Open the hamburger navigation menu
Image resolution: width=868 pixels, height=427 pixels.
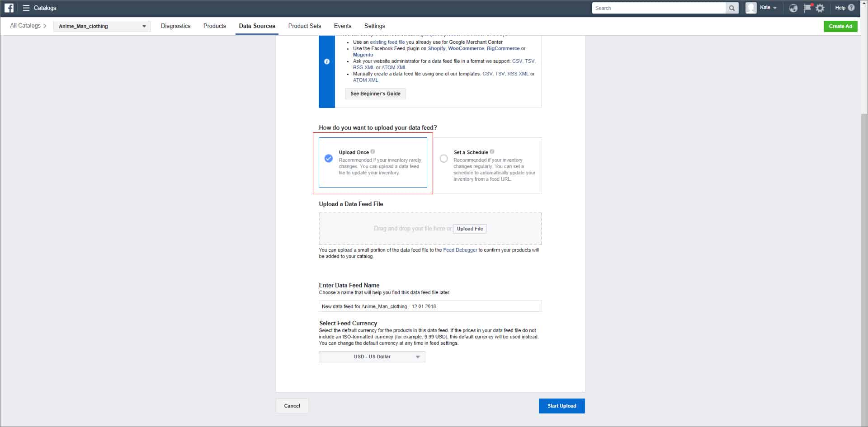(x=26, y=8)
